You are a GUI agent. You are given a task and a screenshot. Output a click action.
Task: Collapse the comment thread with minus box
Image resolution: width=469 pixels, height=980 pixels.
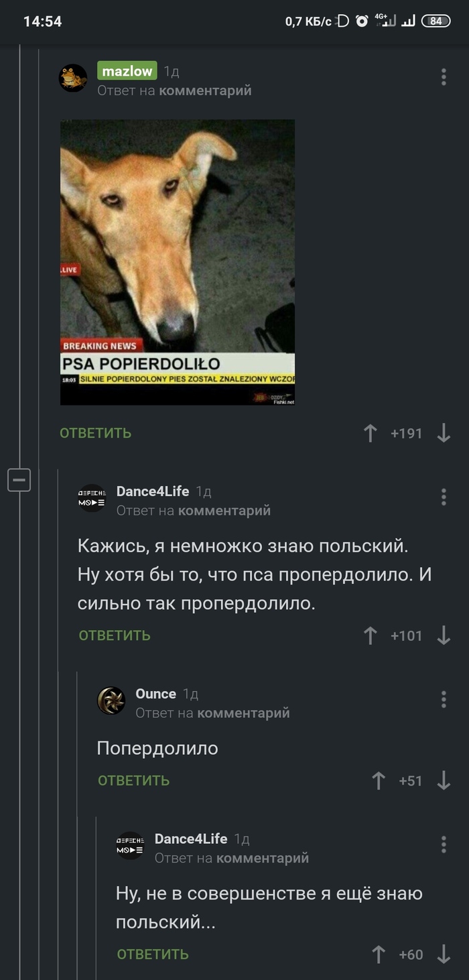[x=19, y=480]
